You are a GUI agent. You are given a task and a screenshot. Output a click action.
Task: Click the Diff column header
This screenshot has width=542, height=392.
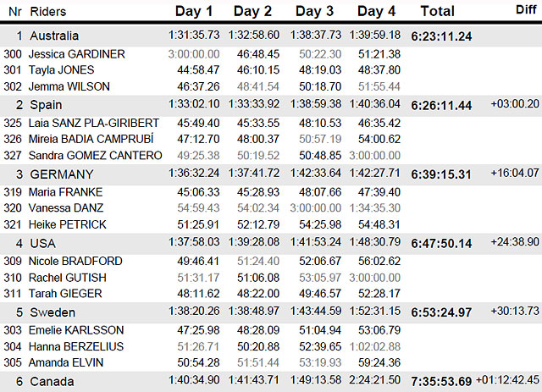526,10
